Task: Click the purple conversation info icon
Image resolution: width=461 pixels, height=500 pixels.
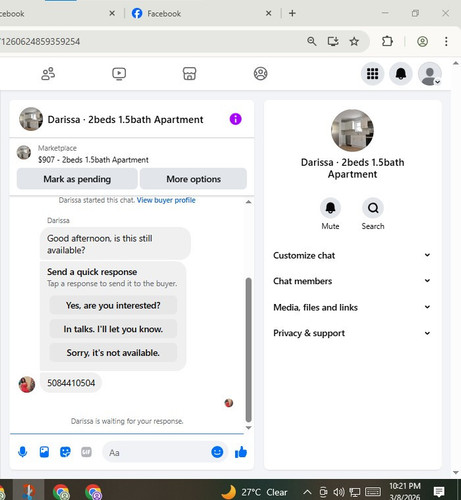Action: [235, 119]
